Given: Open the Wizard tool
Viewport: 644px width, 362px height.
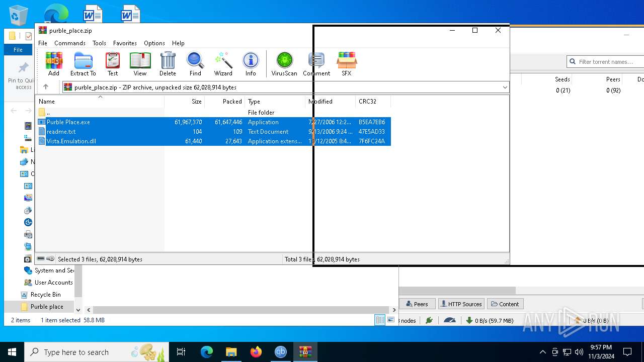Looking at the screenshot, I should click(223, 64).
